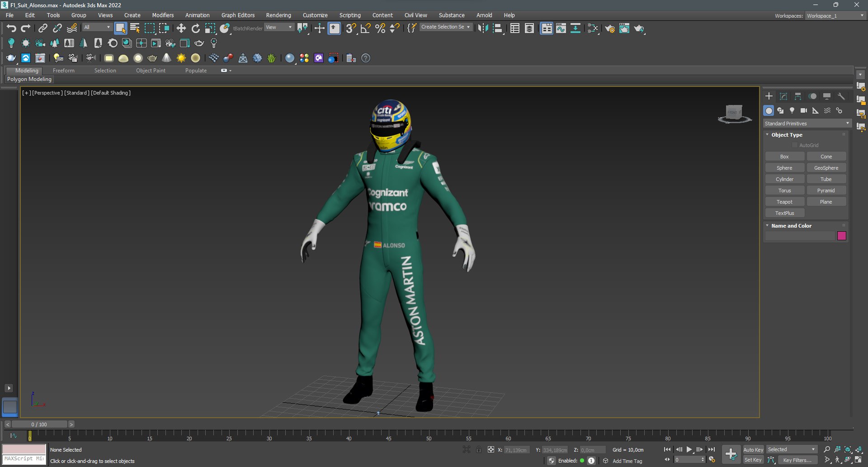Image resolution: width=868 pixels, height=467 pixels.
Task: Open the Select by Name list icon
Action: click(135, 29)
